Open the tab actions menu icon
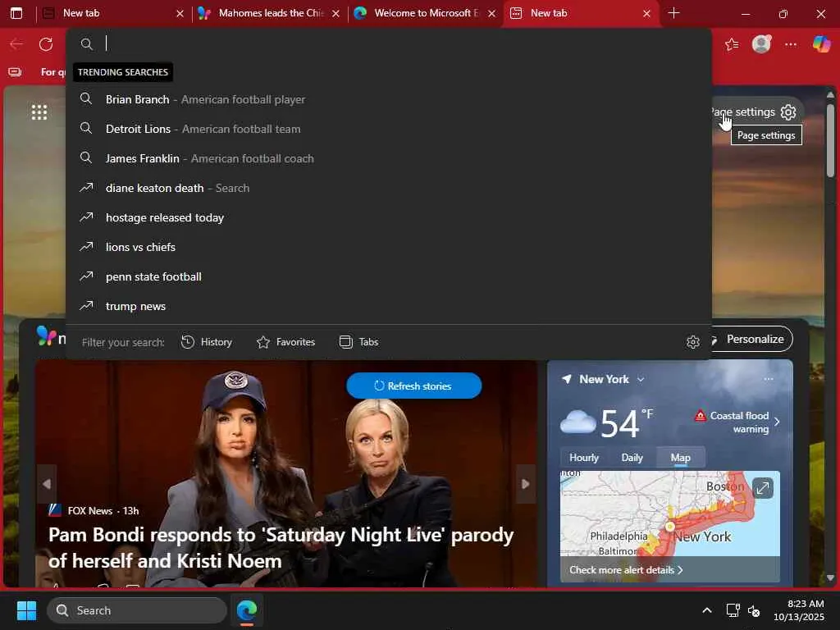840x630 pixels. click(x=16, y=13)
